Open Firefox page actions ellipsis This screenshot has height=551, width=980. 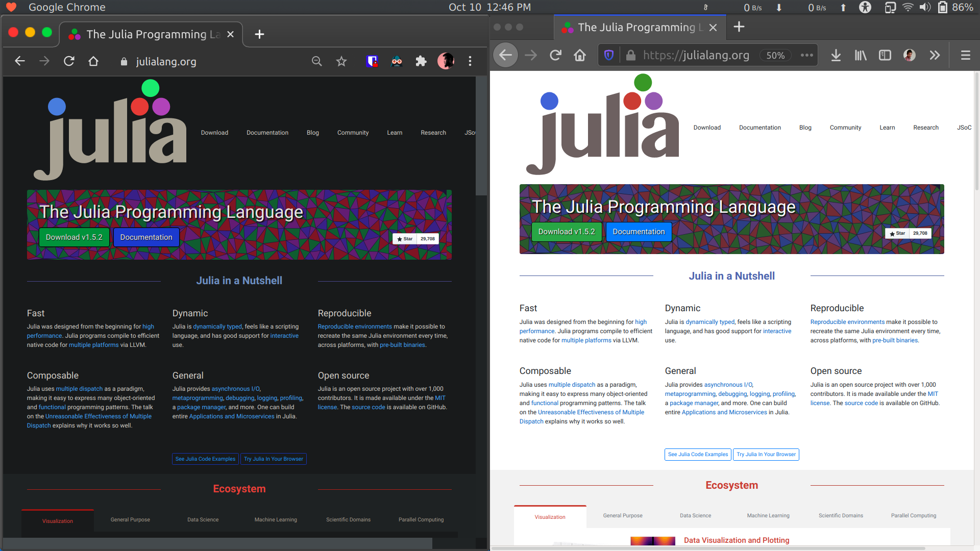tap(807, 55)
